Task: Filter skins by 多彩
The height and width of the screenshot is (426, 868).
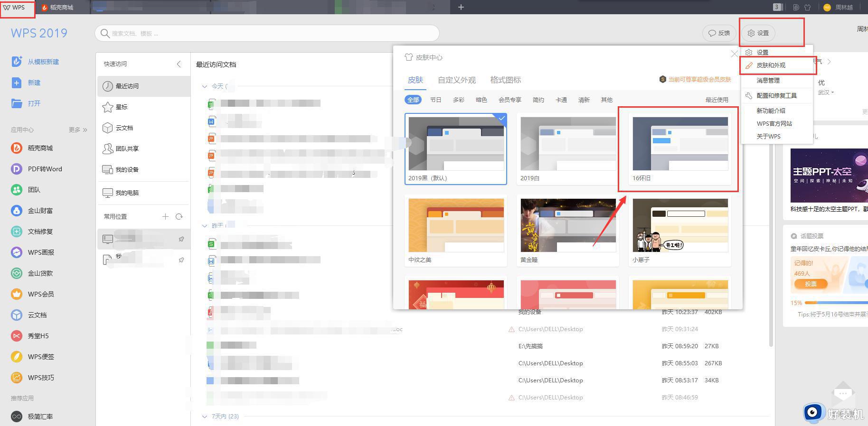Action: (458, 100)
